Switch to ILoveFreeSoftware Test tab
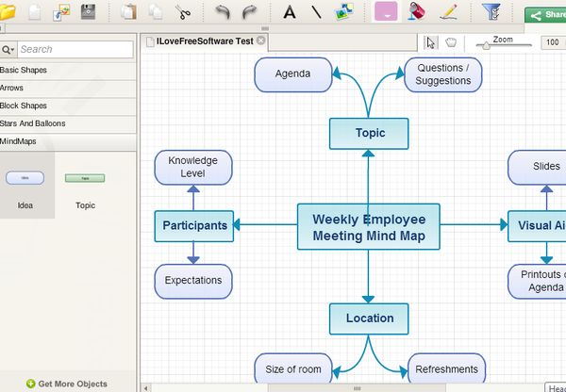The image size is (566, 392). tap(205, 41)
